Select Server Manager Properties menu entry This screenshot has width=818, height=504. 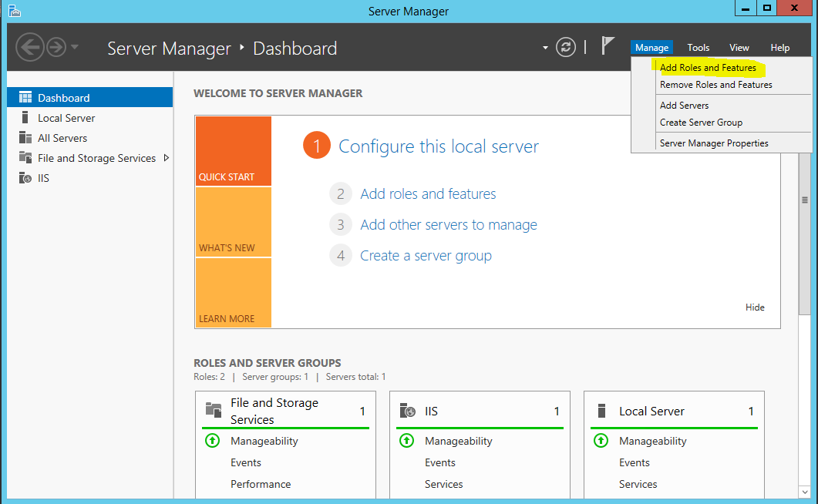click(x=714, y=143)
